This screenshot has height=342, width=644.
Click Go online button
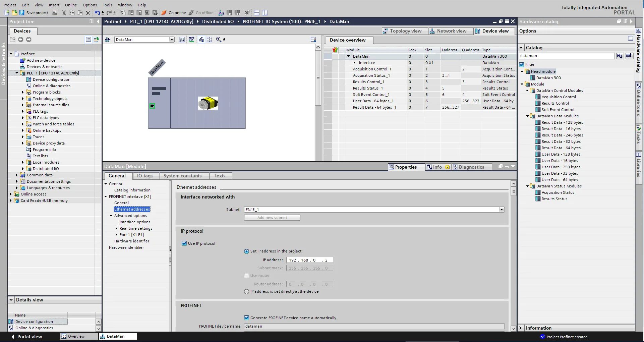pyautogui.click(x=174, y=13)
